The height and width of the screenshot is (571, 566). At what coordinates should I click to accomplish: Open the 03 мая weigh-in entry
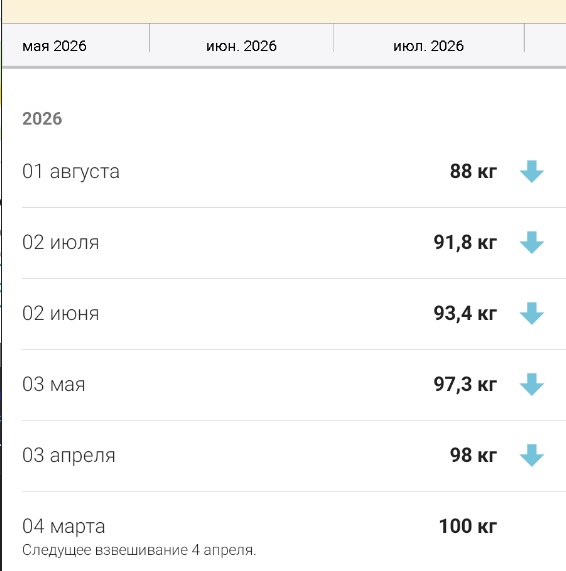(294, 385)
